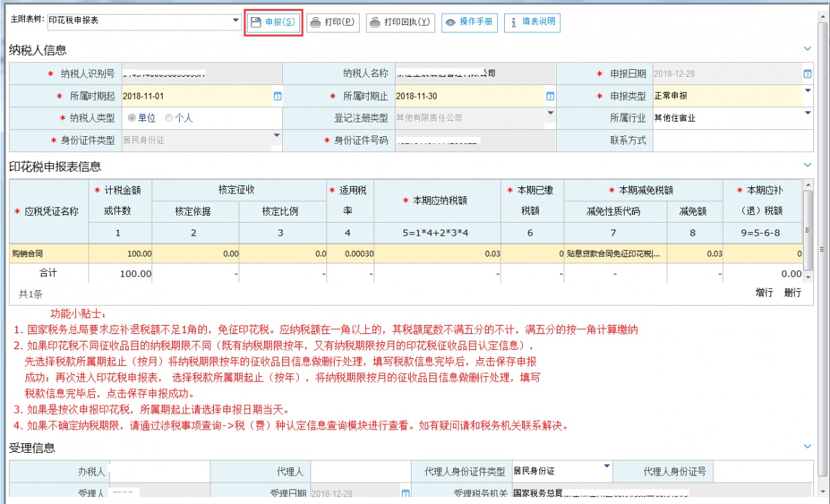The width and height of the screenshot is (830, 504).
Task: Click the 正常申报 declaration type value
Action: click(x=671, y=96)
